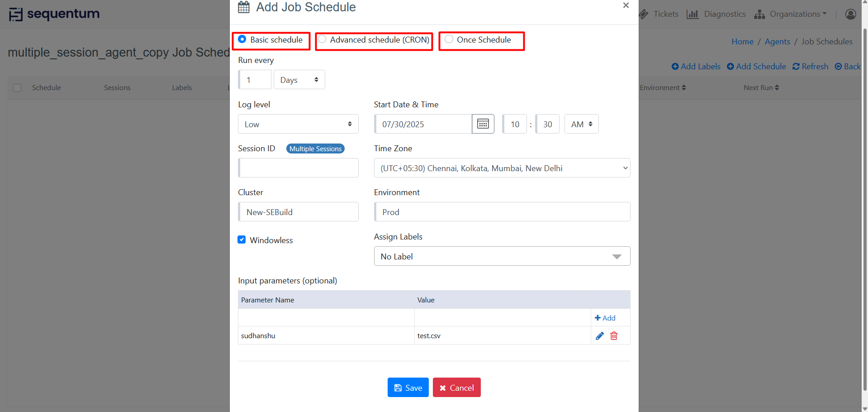The width and height of the screenshot is (868, 412).
Task: Open the Time Zone dropdown
Action: tap(502, 168)
